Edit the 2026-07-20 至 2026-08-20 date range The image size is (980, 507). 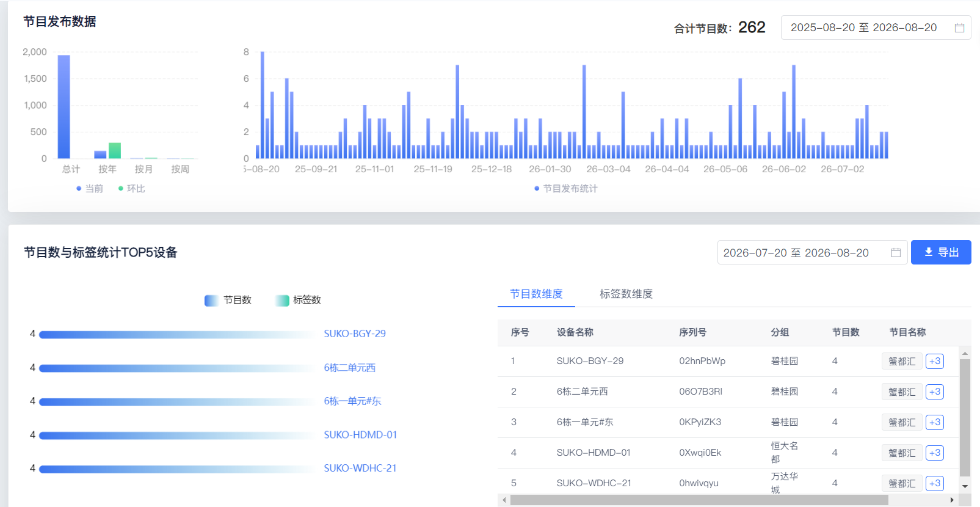(x=812, y=252)
